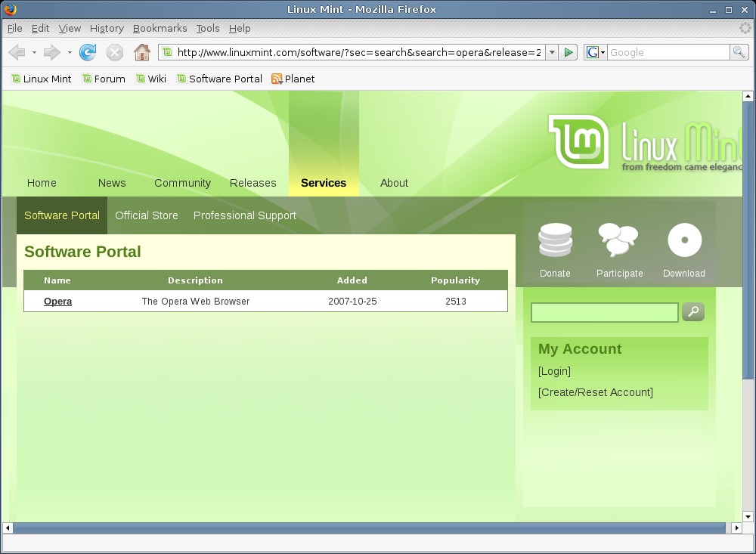The image size is (756, 554).
Task: Click the scroll up arrow
Action: (748, 96)
